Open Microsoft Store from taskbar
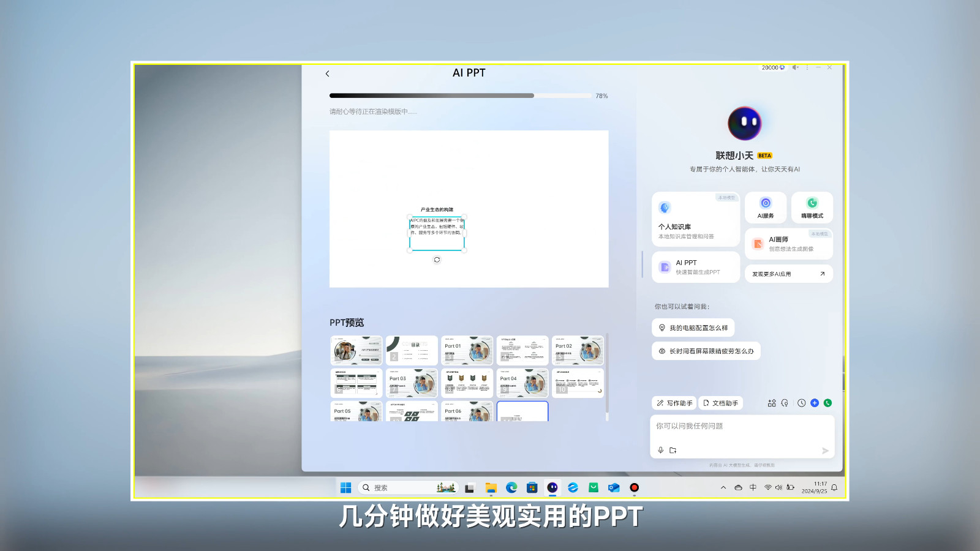Screen dimensions: 980x551 [x=532, y=487]
